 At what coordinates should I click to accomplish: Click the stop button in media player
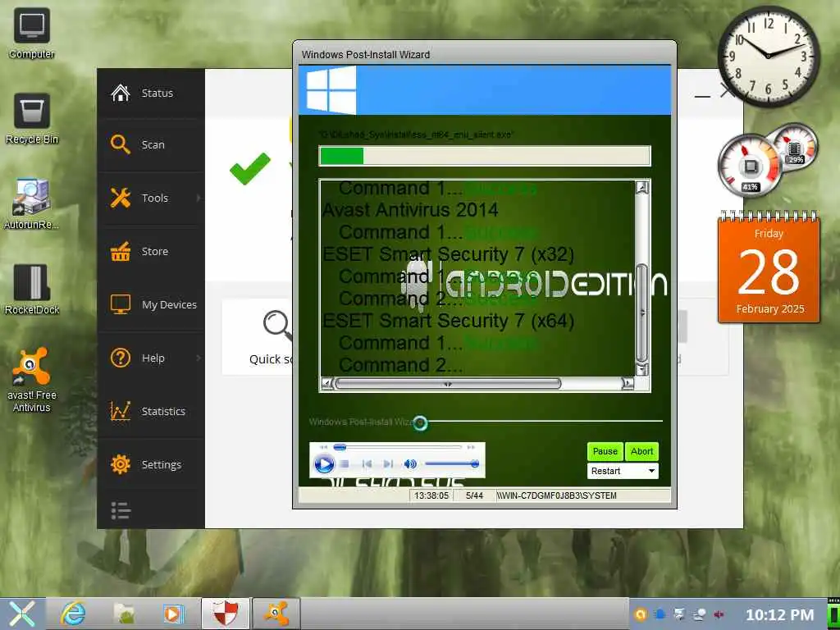[x=345, y=464]
